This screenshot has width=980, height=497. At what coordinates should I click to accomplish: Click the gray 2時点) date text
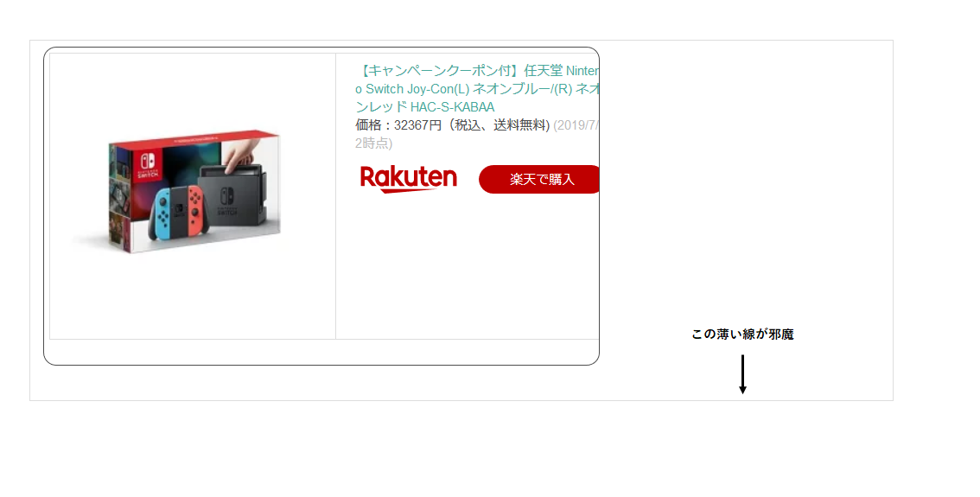pyautogui.click(x=373, y=143)
